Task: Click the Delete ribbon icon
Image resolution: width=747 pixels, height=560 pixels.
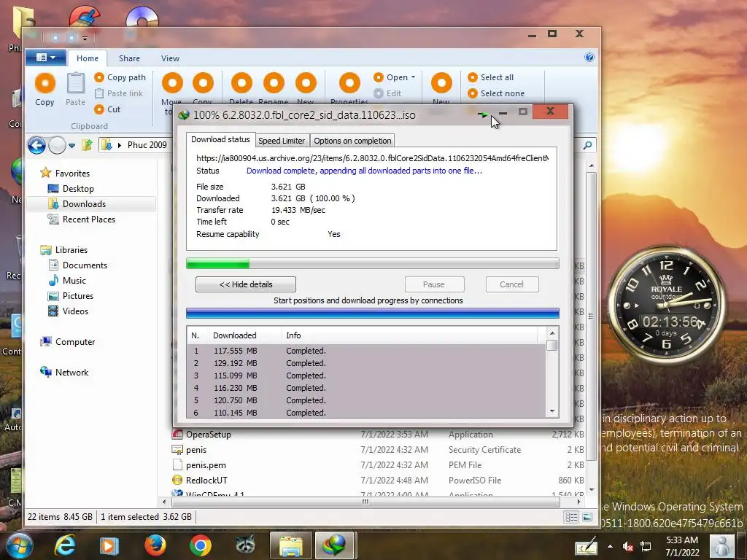Action: 241,83
